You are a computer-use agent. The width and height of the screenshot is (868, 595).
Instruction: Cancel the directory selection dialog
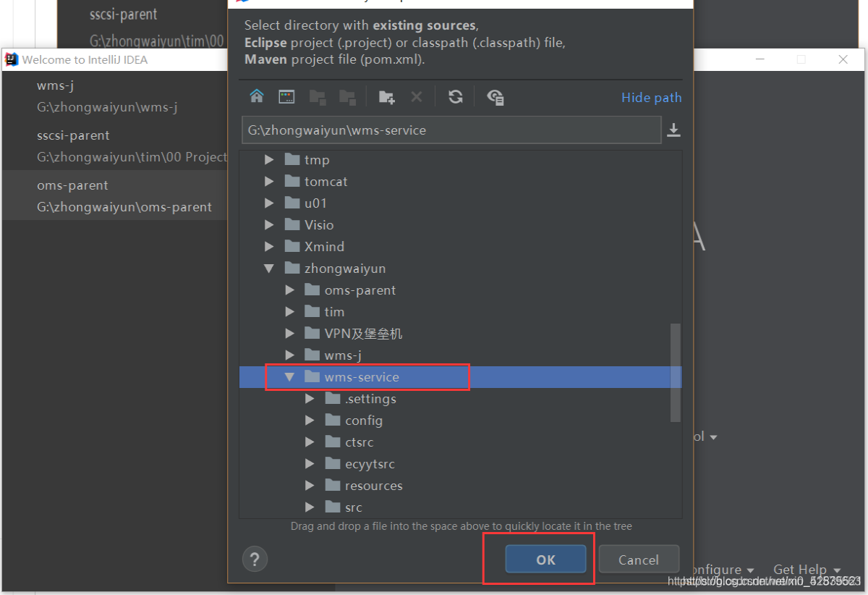click(639, 560)
